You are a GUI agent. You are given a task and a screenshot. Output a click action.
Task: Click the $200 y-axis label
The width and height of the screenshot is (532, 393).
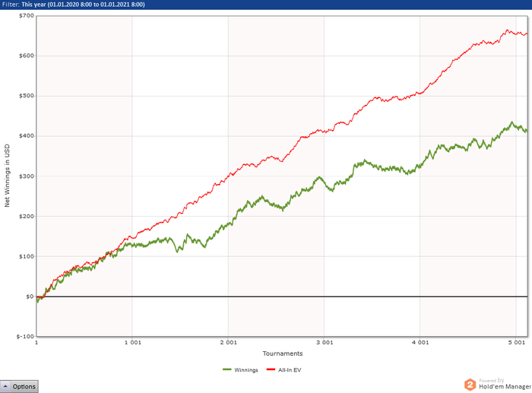[x=27, y=216]
